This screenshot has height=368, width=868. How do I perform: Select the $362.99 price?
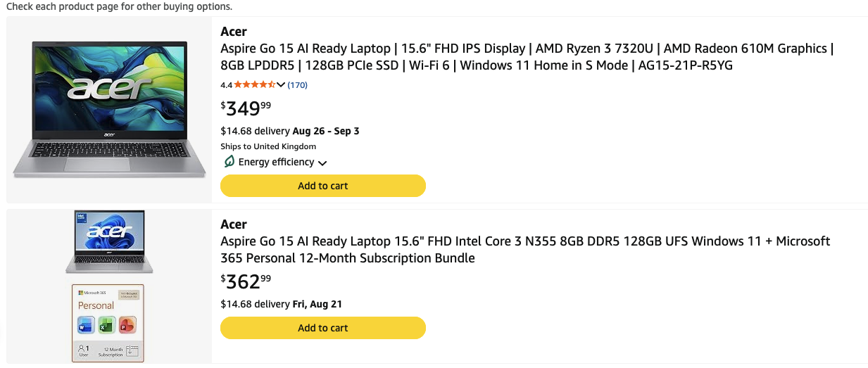[246, 282]
